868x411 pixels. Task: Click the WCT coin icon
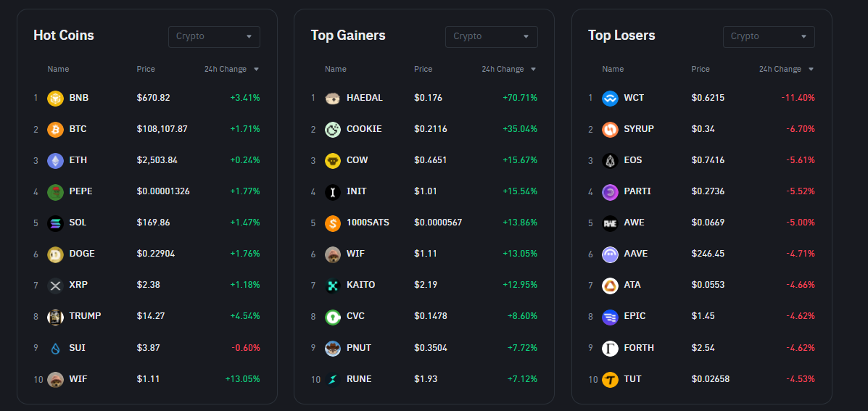pyautogui.click(x=610, y=98)
